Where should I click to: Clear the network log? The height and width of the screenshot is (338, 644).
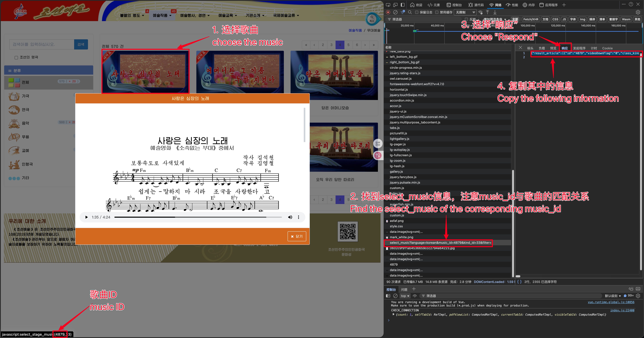pos(395,12)
